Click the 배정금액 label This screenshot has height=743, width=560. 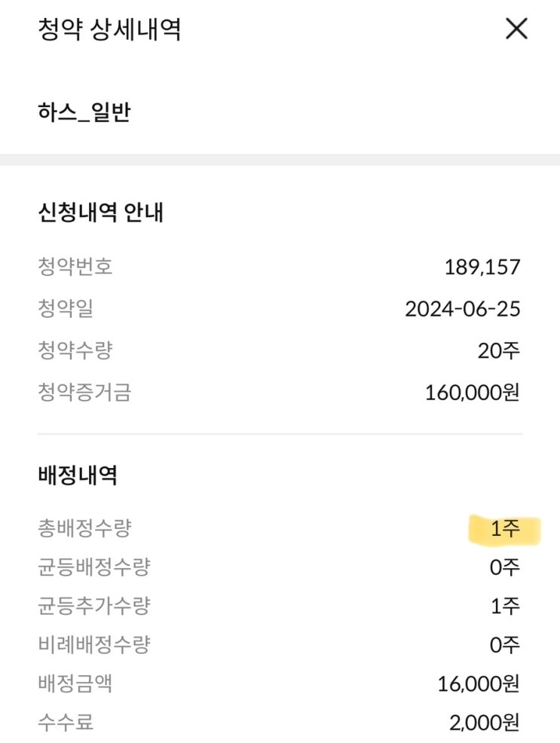[x=75, y=684]
